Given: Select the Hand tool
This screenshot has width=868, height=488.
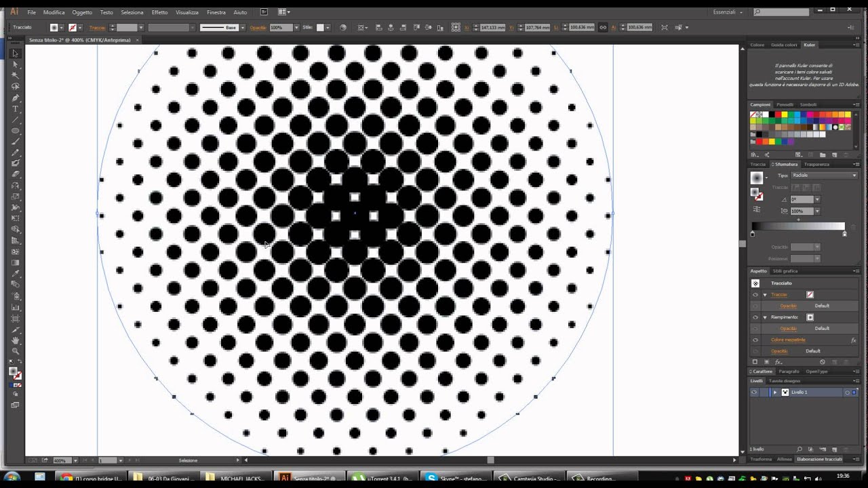Looking at the screenshot, I should click(16, 340).
